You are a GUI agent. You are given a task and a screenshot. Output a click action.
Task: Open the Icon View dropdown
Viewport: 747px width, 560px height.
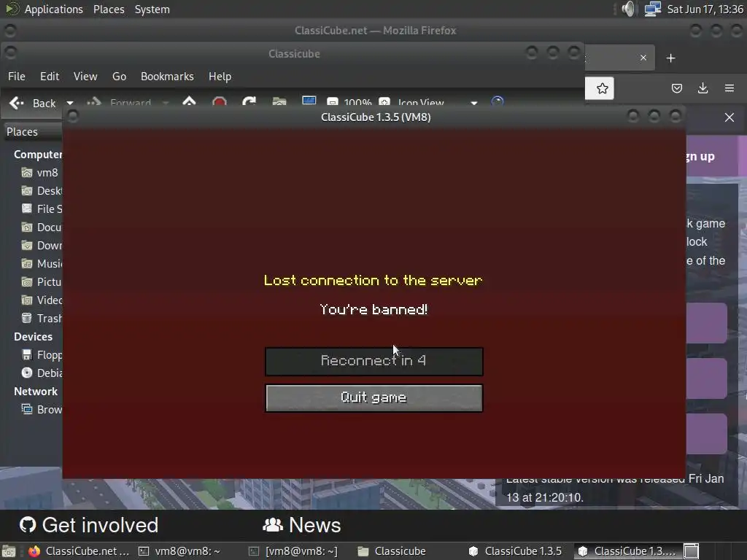coord(437,103)
